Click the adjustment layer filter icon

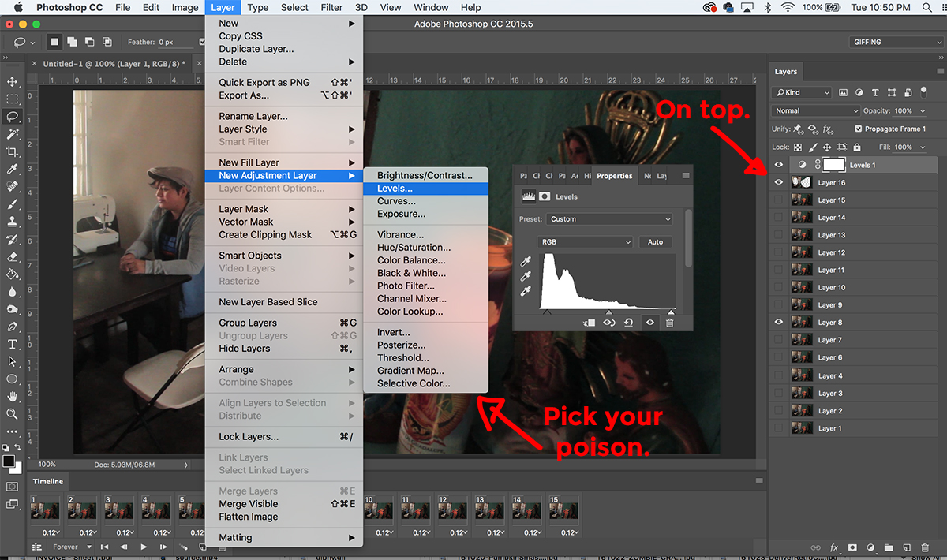859,92
